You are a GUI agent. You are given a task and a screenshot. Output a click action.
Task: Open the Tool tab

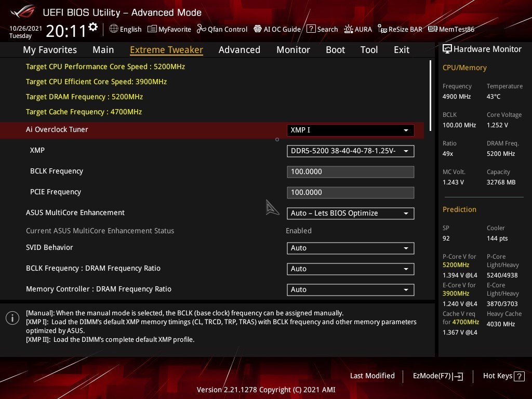(369, 50)
